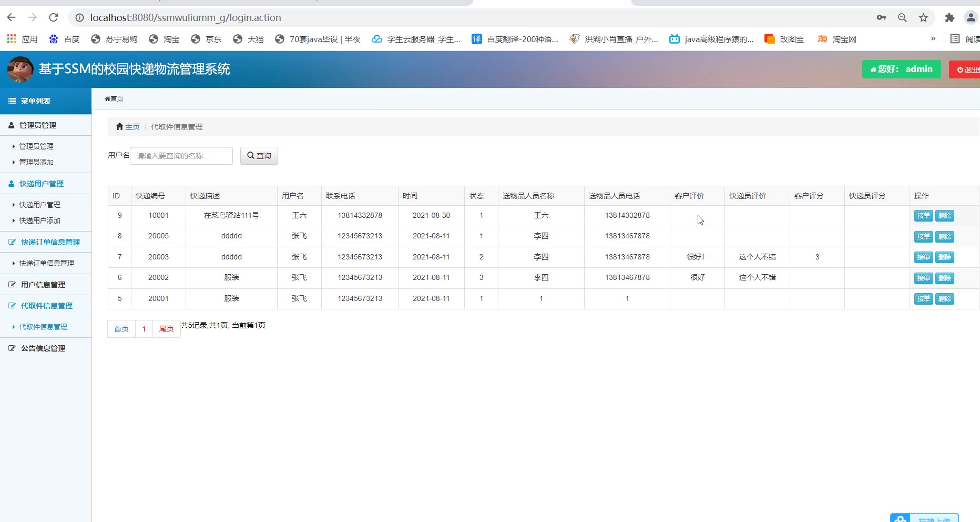Click the bookmark star icon in address bar
Viewport: 980px width, 522px height.
[923, 17]
